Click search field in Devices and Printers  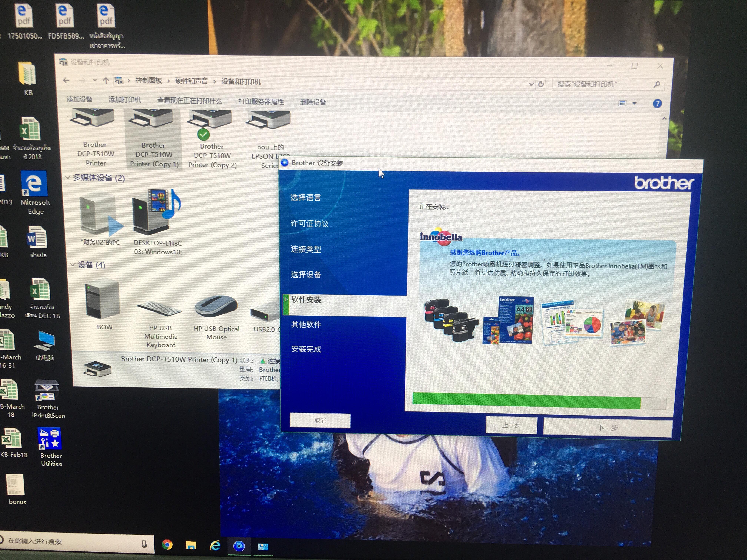608,84
